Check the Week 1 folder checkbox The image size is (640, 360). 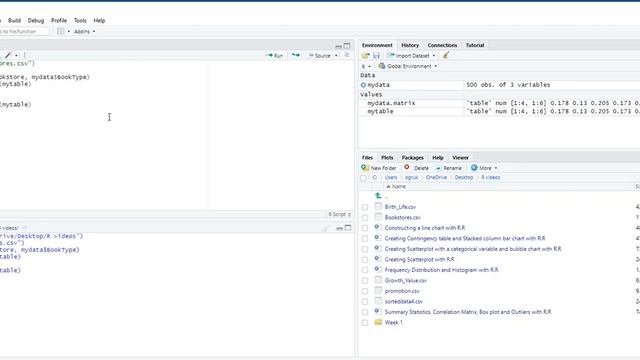pos(365,323)
